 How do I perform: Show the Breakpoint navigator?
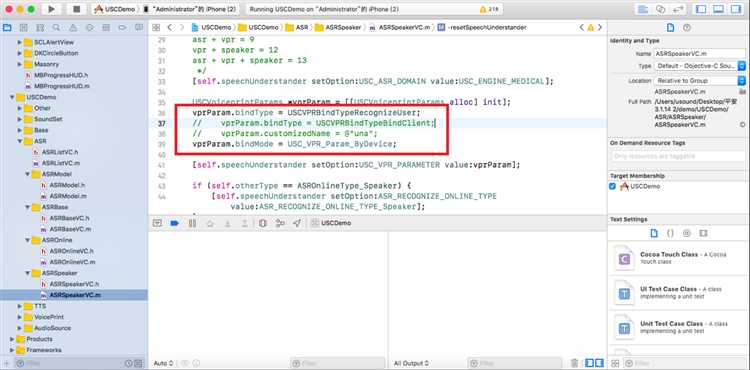122,28
